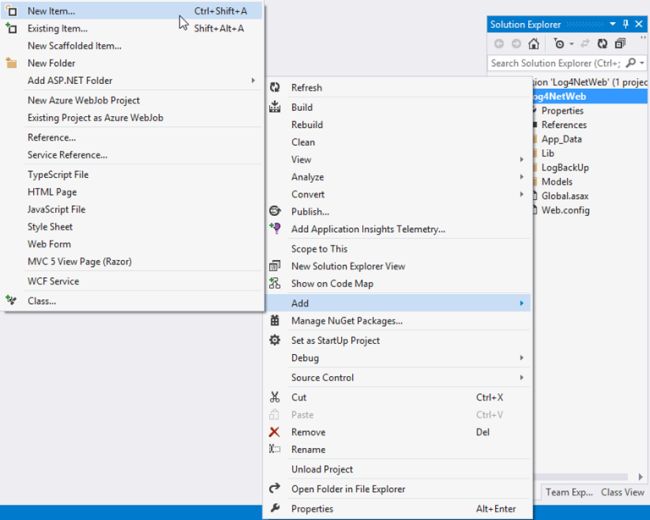
Task: Choose Rebuild from the context menu
Action: [x=398, y=124]
